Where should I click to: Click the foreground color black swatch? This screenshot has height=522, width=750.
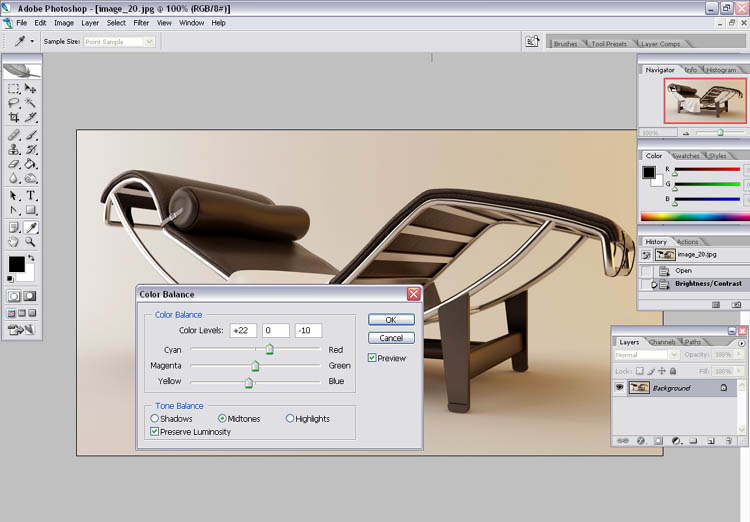point(16,264)
